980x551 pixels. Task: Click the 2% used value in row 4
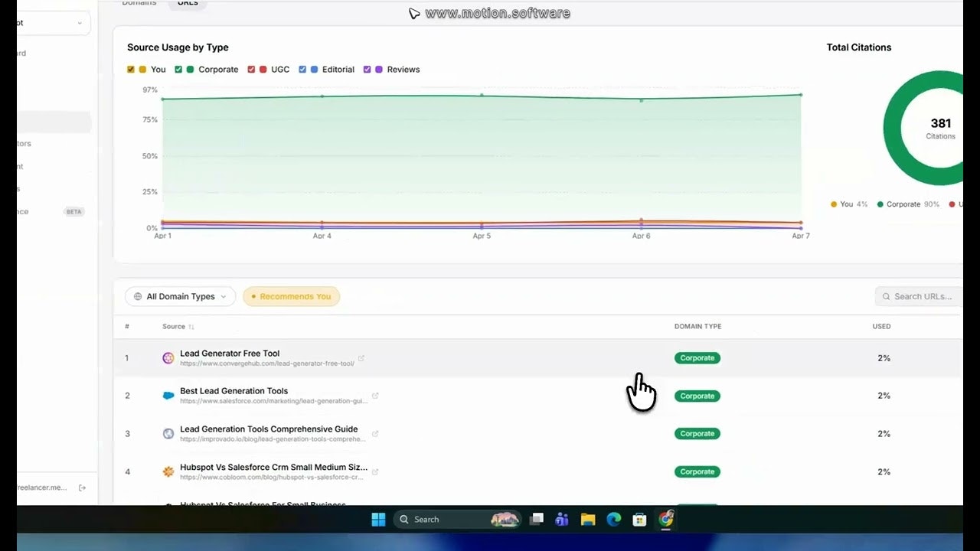pyautogui.click(x=884, y=471)
